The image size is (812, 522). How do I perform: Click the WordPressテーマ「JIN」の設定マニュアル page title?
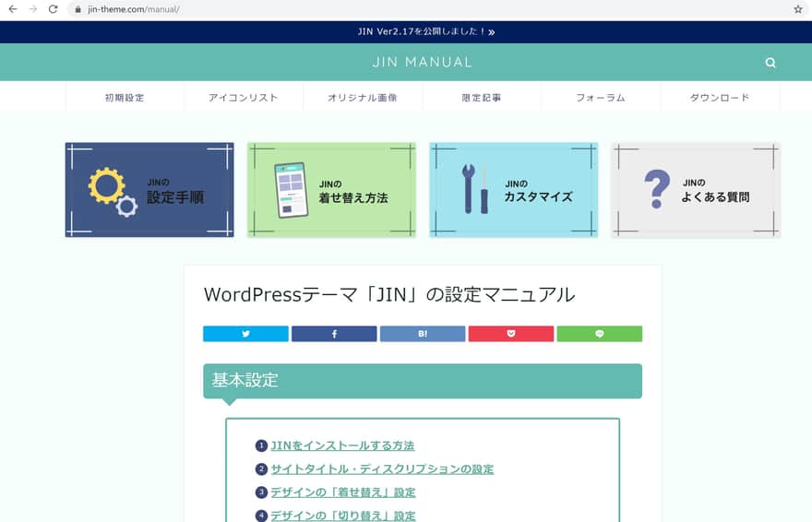[x=389, y=294]
